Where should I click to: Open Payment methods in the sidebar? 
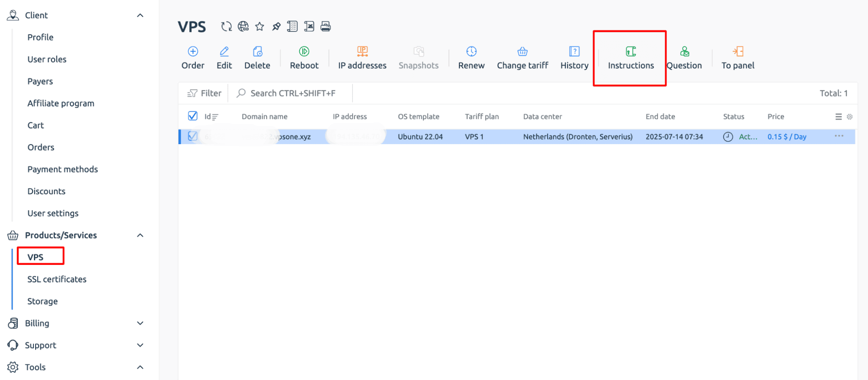(63, 169)
